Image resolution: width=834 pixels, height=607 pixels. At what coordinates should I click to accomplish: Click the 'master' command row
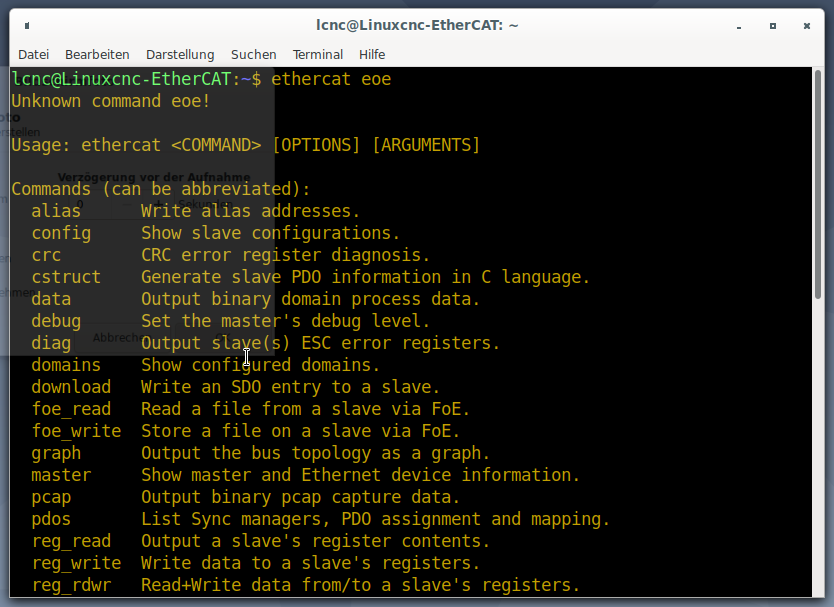tap(305, 475)
